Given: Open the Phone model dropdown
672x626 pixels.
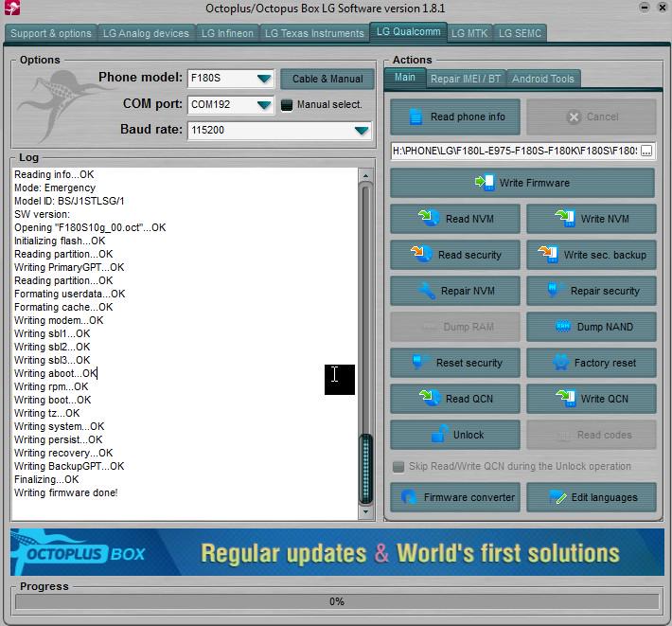Looking at the screenshot, I should click(x=264, y=79).
